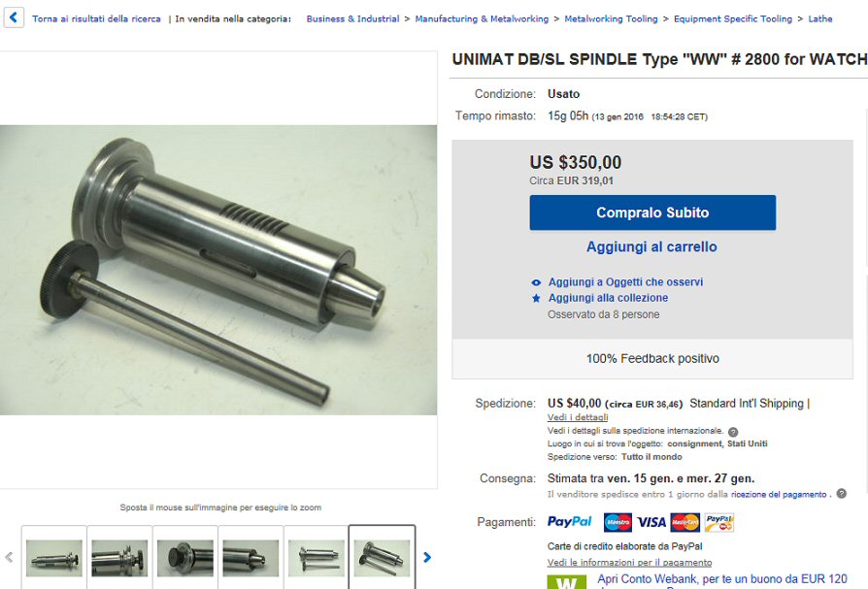Click the Maestro card icon
868x589 pixels.
click(618, 522)
